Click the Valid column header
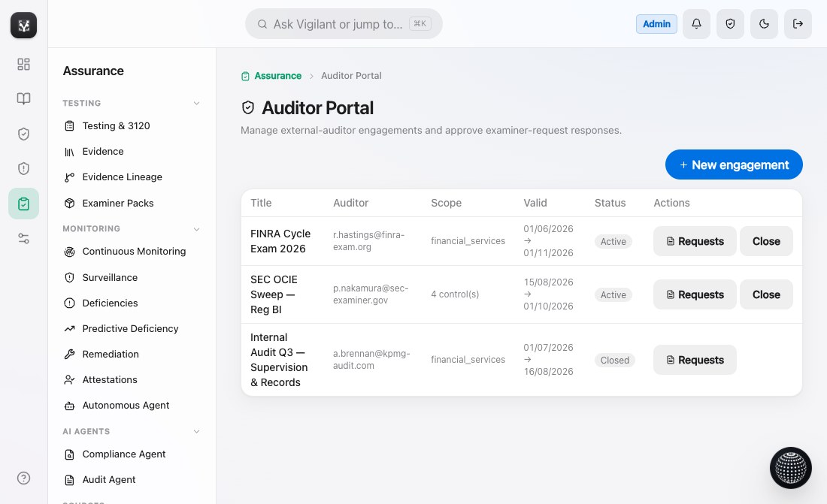This screenshot has height=504, width=827. tap(535, 203)
